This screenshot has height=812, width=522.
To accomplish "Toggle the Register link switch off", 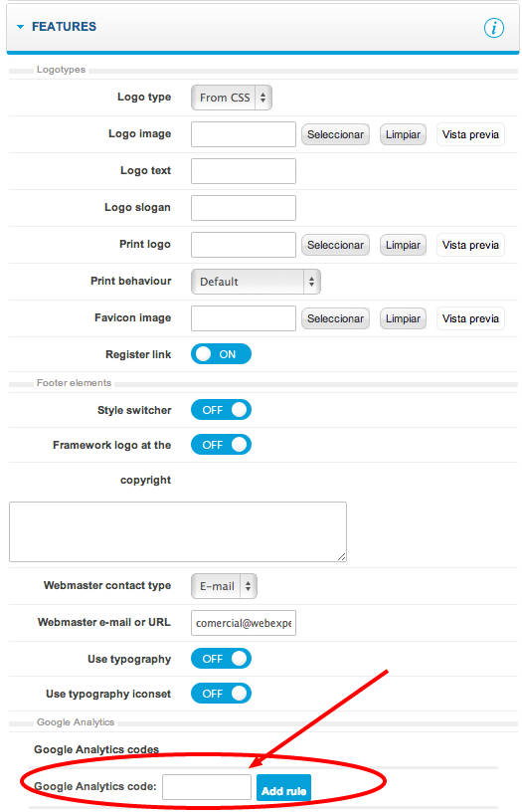I will [221, 354].
